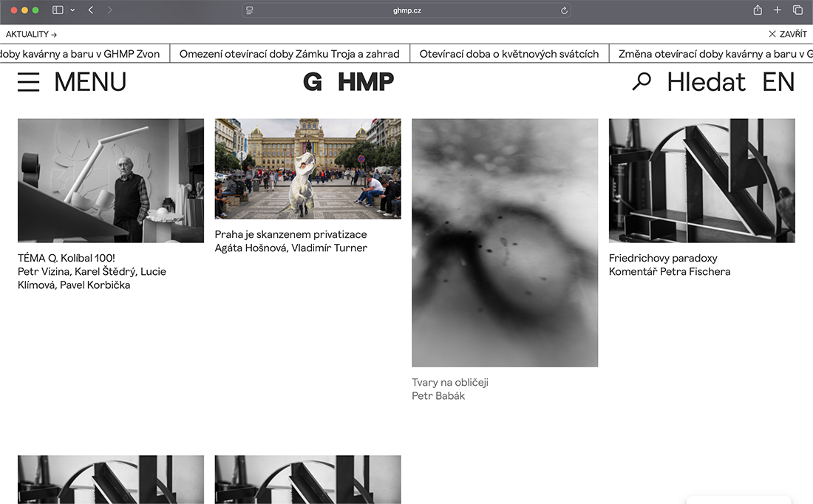Click the ghmp.cz address bar
Screen dimensions: 813x504
pos(406,10)
